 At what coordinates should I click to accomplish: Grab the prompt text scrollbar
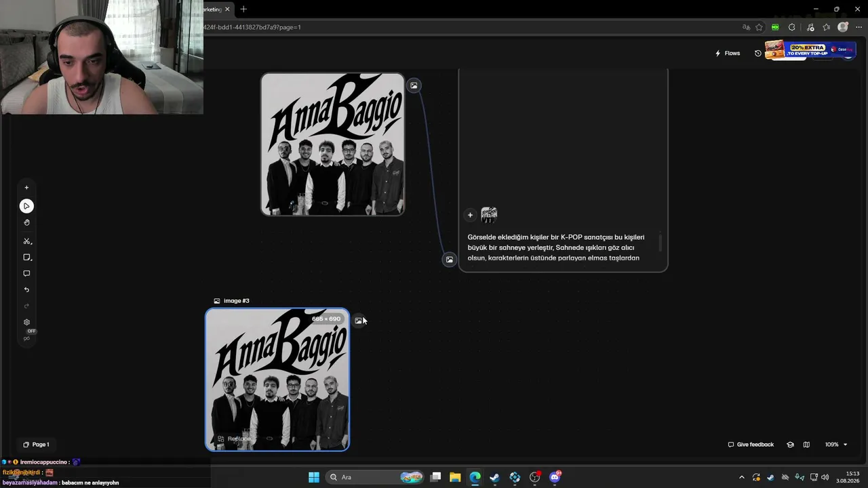coord(660,243)
